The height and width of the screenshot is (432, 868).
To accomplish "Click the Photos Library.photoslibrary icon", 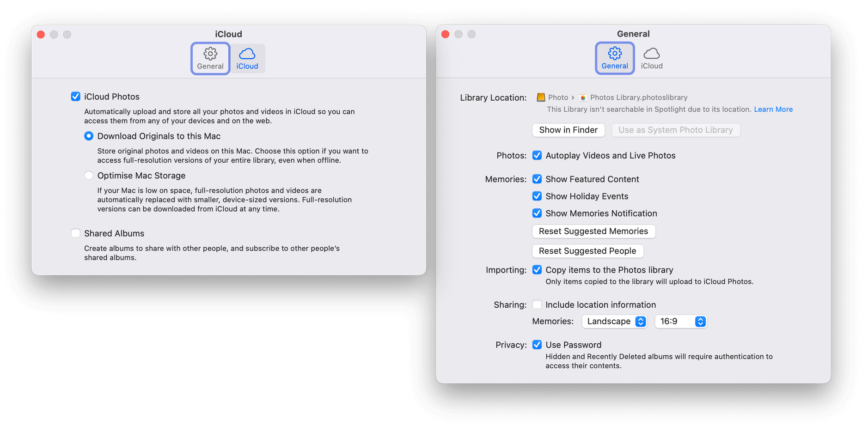I will (x=583, y=97).
